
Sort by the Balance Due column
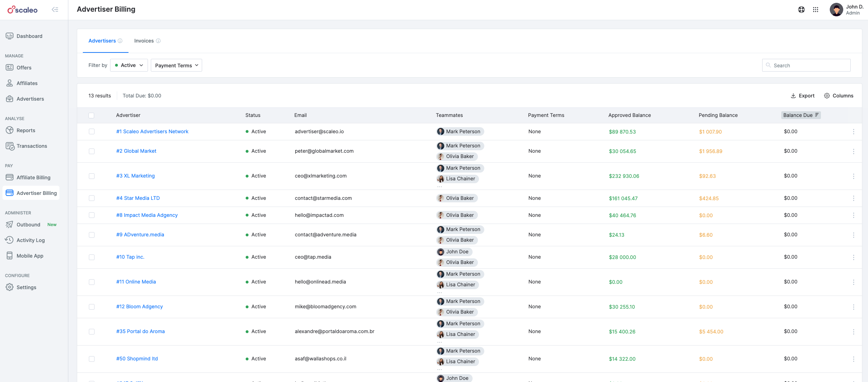(801, 115)
